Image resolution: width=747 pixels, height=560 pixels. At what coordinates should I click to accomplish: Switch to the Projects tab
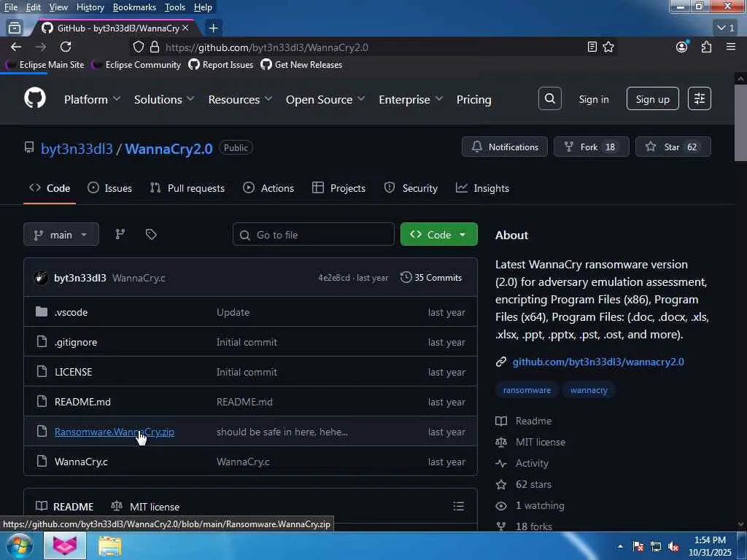click(x=338, y=188)
